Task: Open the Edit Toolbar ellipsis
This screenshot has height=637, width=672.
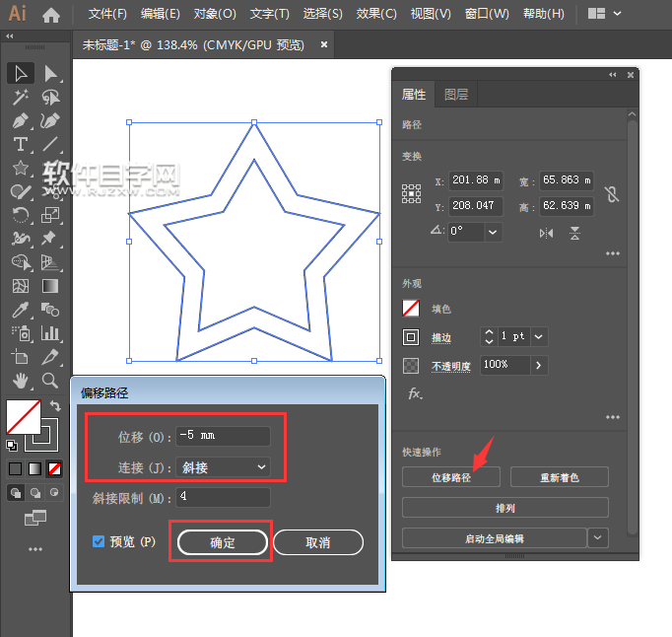Action: click(35, 549)
